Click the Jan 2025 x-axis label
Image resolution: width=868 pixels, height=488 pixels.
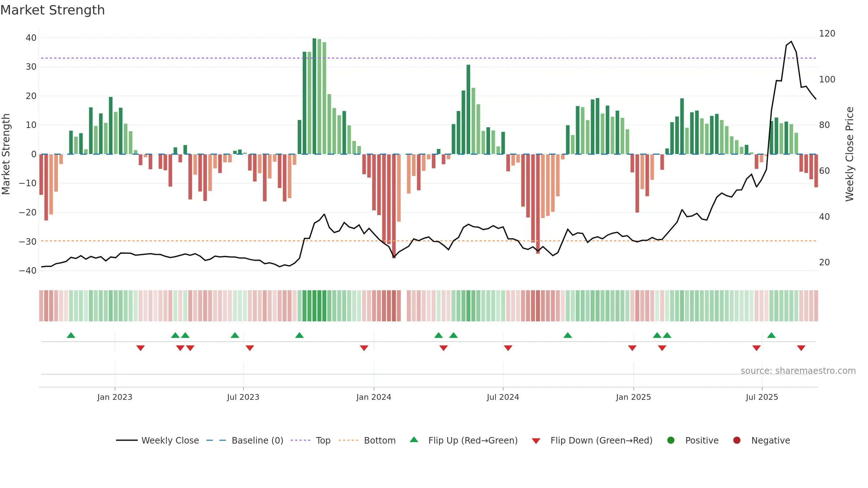point(633,397)
